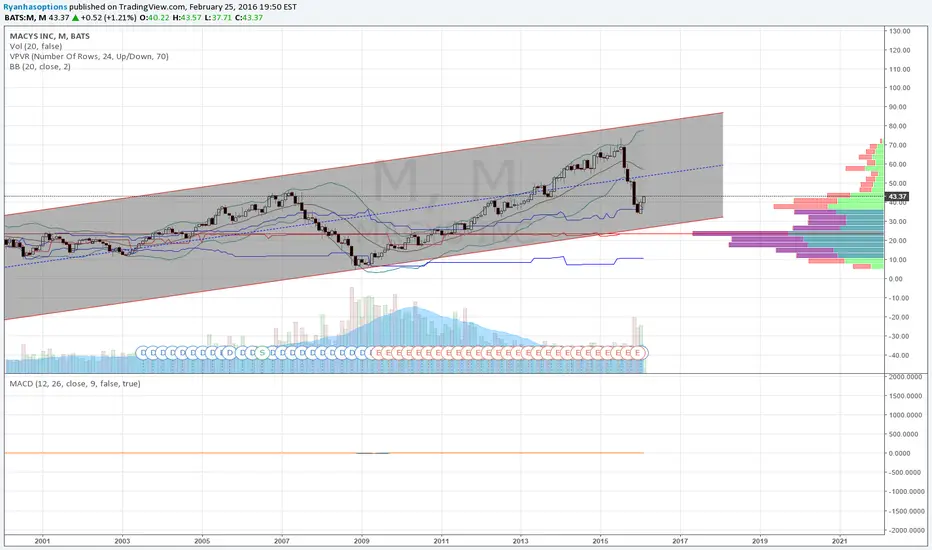932x550 pixels.
Task: Click the -40.00 price axis label
Action: point(899,355)
